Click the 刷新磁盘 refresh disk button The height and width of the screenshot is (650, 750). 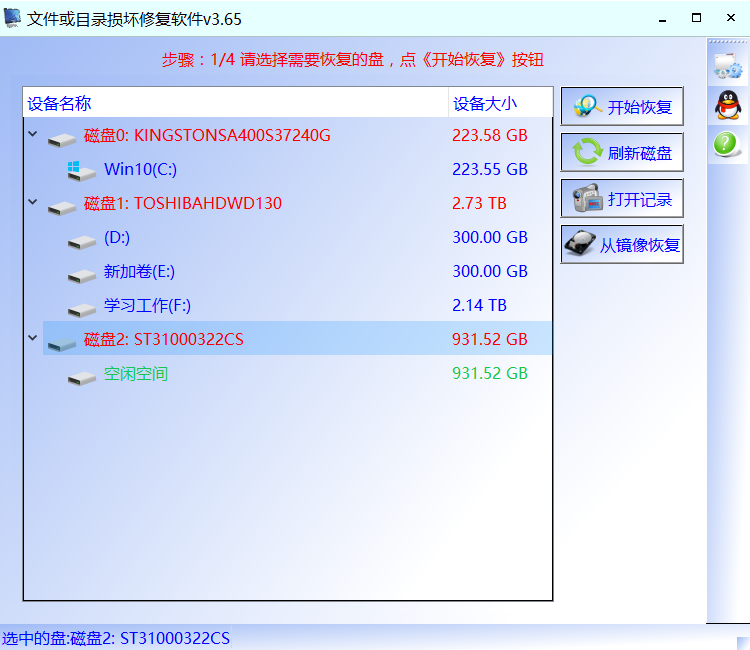[622, 153]
